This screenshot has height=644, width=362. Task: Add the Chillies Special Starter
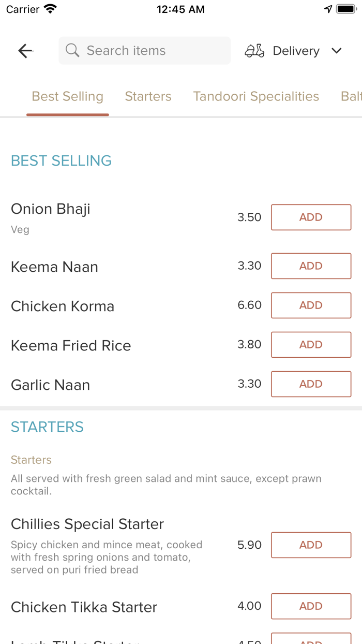point(311,545)
